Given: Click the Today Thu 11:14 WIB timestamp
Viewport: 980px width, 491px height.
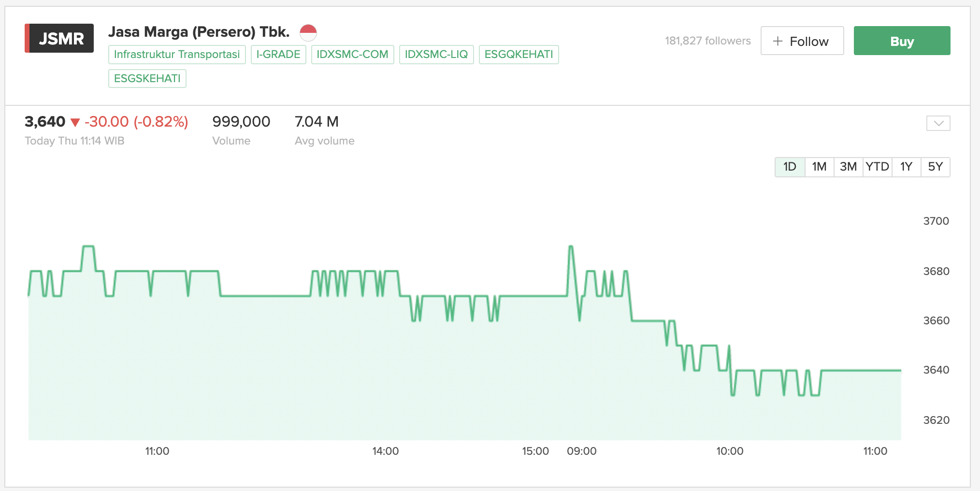Looking at the screenshot, I should [74, 141].
